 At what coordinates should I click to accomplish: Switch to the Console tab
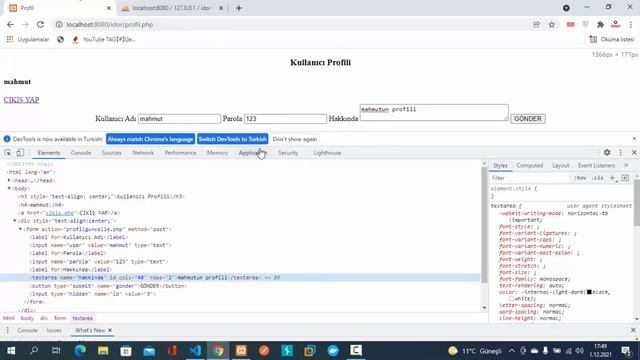tap(81, 153)
